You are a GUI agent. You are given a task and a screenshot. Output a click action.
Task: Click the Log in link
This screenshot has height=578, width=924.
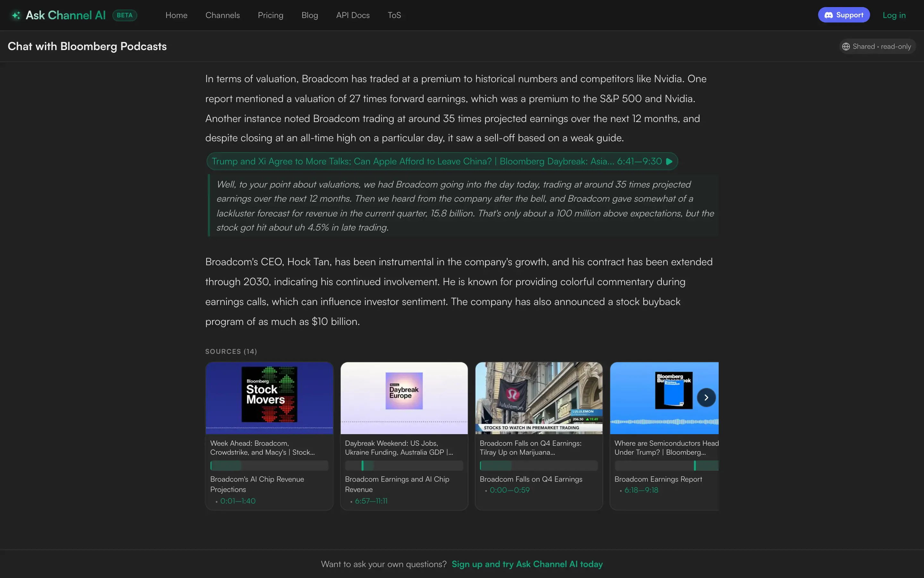(894, 15)
